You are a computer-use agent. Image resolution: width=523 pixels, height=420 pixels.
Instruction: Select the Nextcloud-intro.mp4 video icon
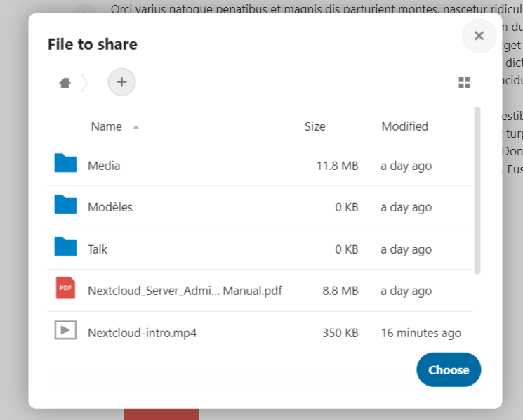[x=65, y=331]
